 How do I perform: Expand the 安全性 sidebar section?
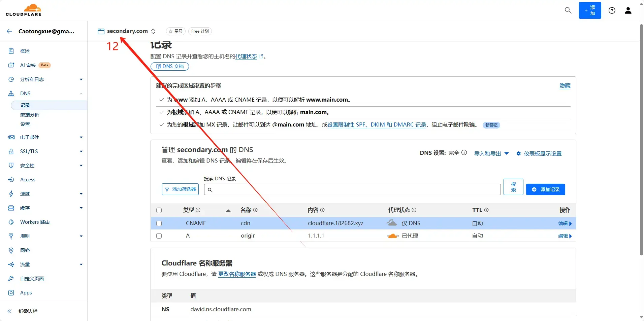[x=81, y=166]
